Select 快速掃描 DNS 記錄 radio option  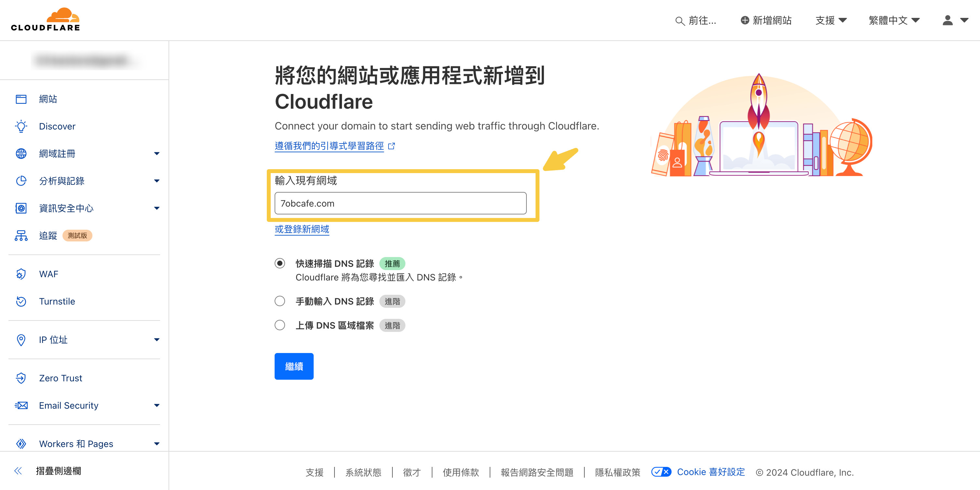tap(279, 263)
